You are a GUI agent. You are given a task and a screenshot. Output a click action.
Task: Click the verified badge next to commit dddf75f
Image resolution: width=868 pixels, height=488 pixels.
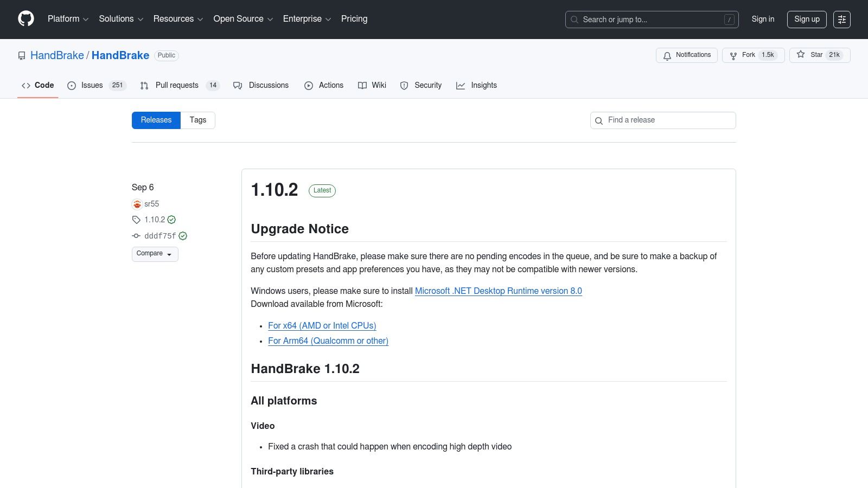coord(183,236)
